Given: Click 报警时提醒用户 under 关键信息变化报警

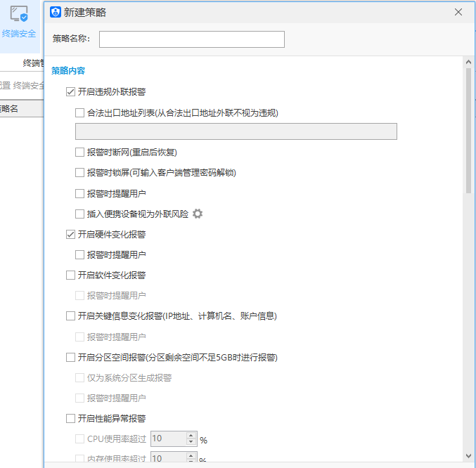Looking at the screenshot, I should pos(80,337).
